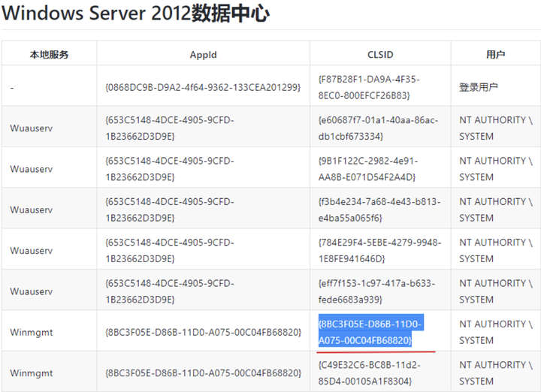The width and height of the screenshot is (541, 392).
Task: Click CLSID {C49E32C6-BC8B-11d2-85D4-00105A1F8304}
Action: 369,373
